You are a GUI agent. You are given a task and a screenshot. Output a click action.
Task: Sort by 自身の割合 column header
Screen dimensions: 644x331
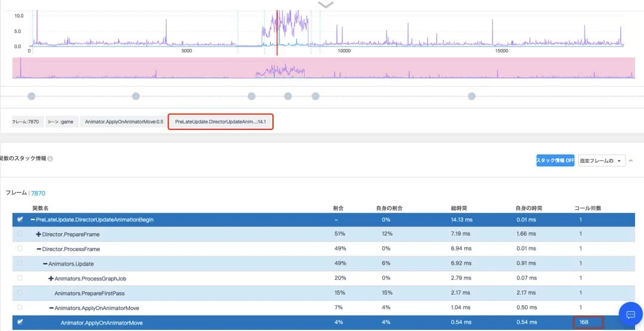(x=389, y=208)
